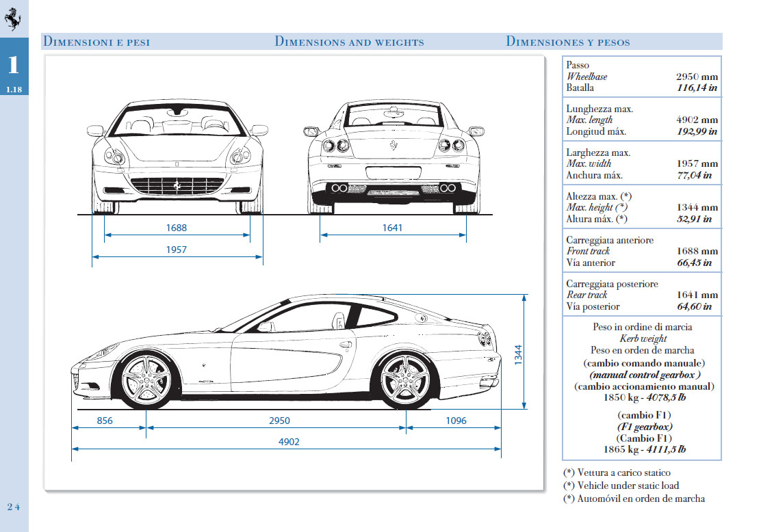Click the Kerb weight F1 gearbox value
This screenshot has width=761, height=532.
(641, 449)
